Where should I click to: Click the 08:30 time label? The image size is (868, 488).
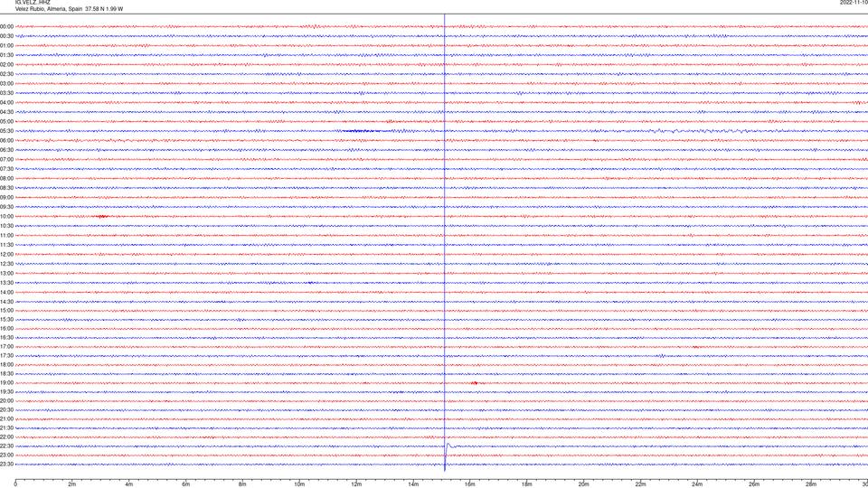6,188
